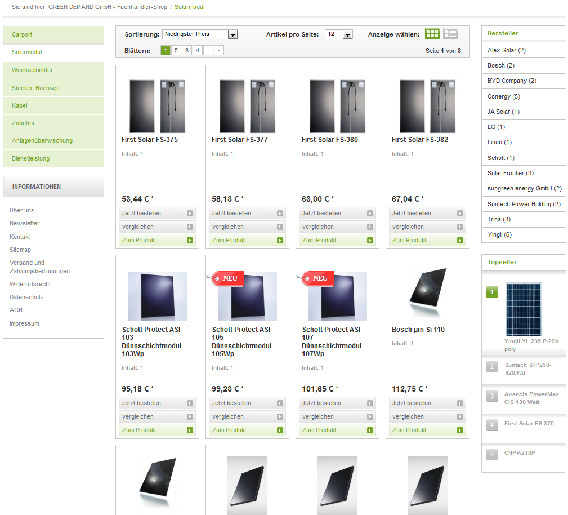Viewport: 568px width, 515px height.
Task: Switch to list view display
Action: (451, 34)
